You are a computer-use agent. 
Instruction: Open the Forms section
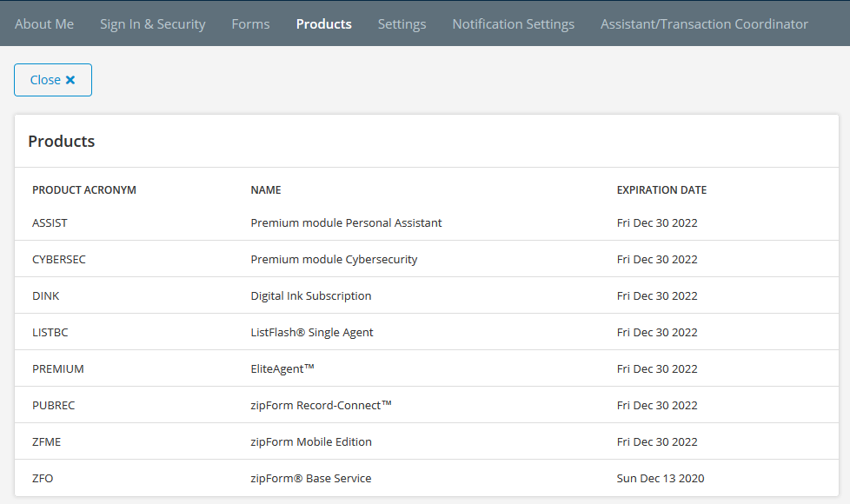[250, 23]
